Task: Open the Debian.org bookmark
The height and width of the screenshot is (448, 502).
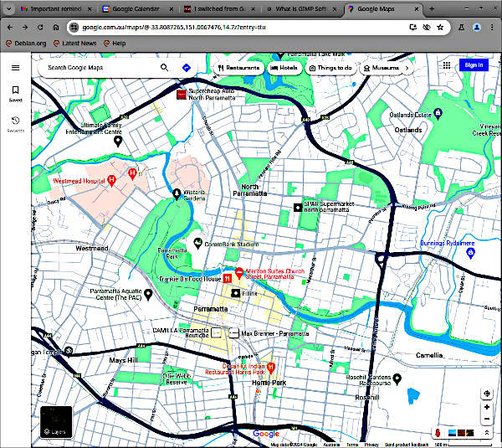Action: (x=24, y=43)
